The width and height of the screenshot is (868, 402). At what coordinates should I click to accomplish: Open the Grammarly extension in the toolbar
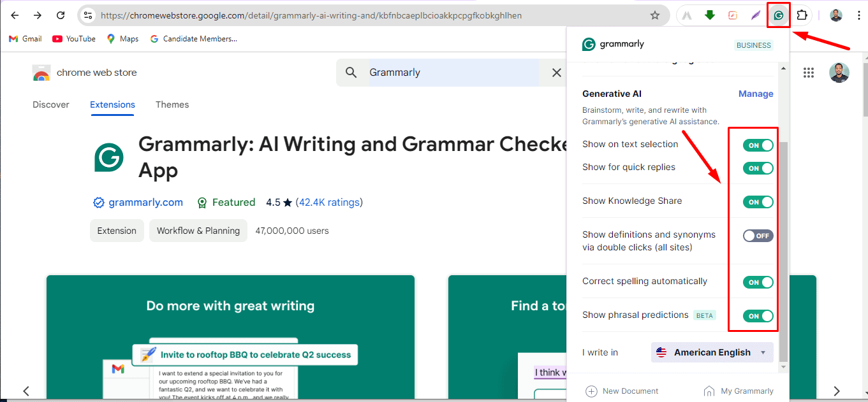pyautogui.click(x=779, y=15)
